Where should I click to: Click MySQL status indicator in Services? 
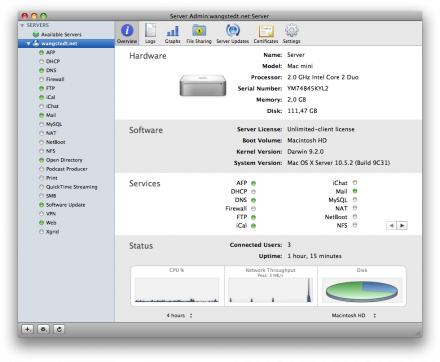click(355, 200)
